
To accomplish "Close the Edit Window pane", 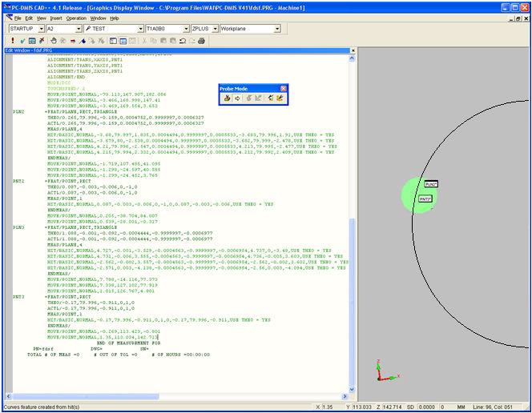I will tap(353, 50).
